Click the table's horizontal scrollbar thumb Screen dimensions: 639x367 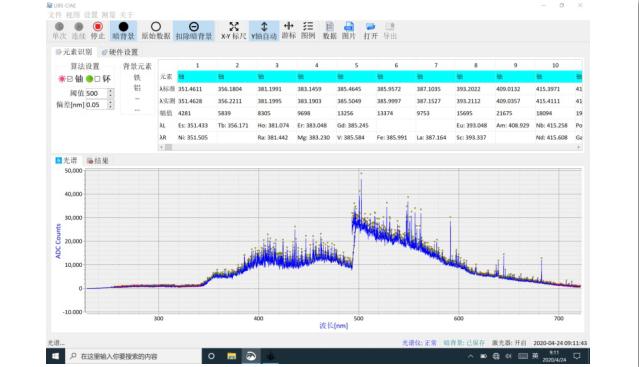click(x=168, y=147)
